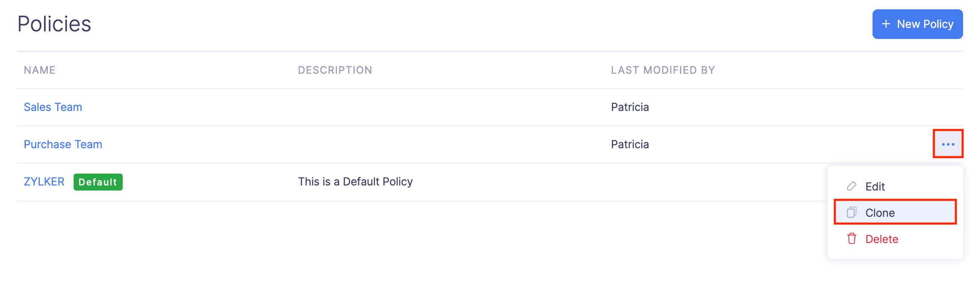Click the copy icon beside Clone
The height and width of the screenshot is (293, 980).
[851, 213]
